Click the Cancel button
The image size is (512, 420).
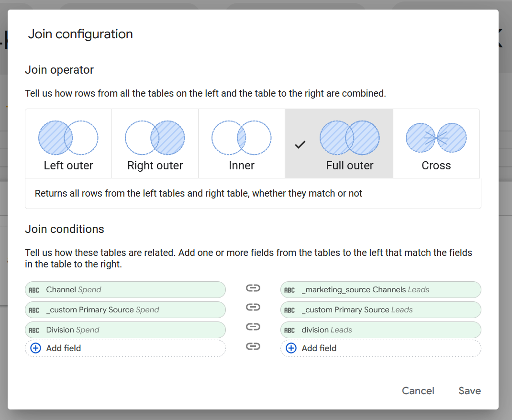click(418, 391)
